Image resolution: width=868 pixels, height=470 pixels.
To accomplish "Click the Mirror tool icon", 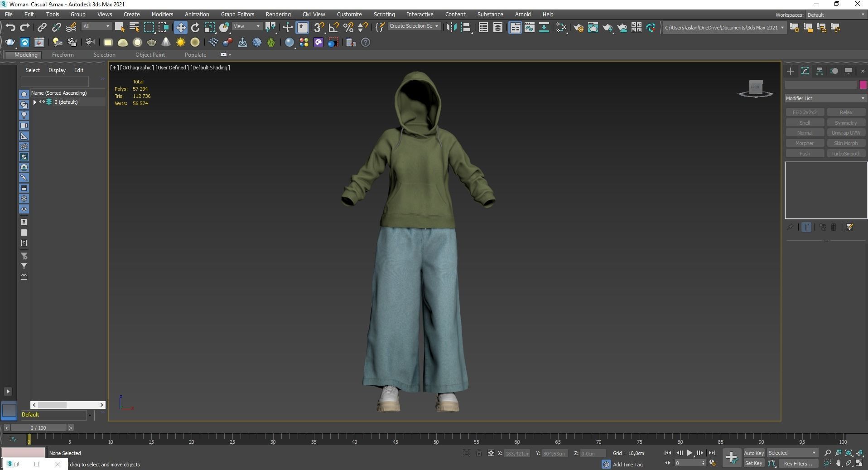I will coord(451,28).
